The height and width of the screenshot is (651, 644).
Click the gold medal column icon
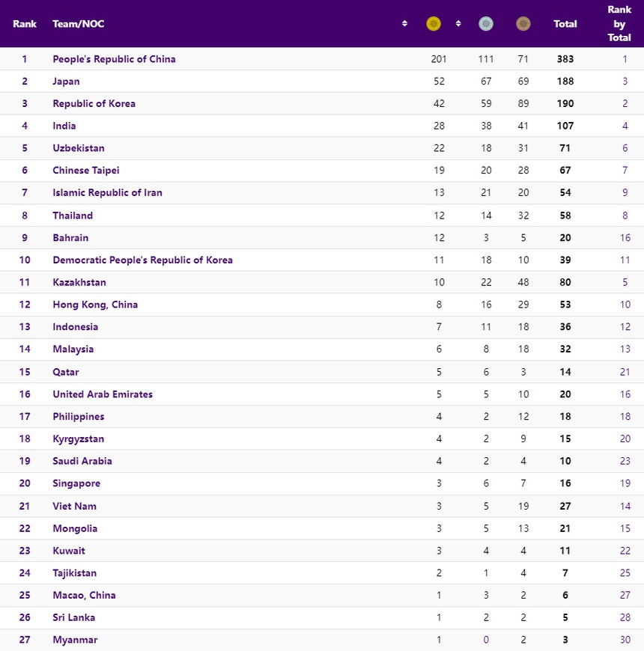coord(434,24)
